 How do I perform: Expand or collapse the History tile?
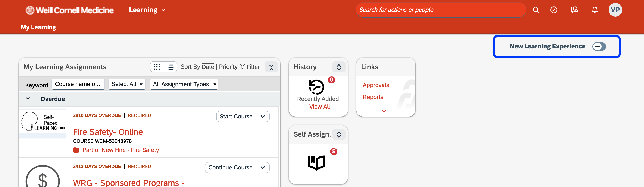click(x=339, y=67)
